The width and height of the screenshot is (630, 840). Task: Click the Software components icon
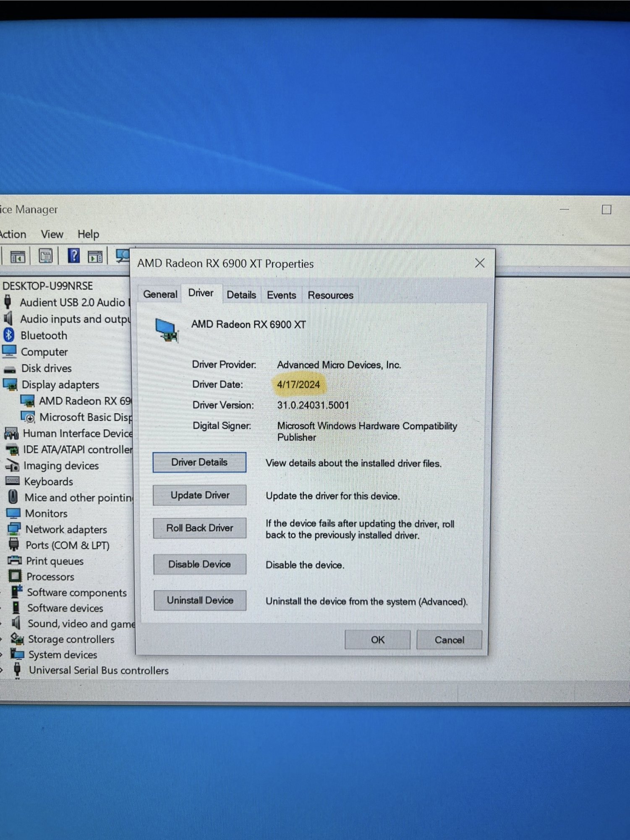click(x=16, y=591)
